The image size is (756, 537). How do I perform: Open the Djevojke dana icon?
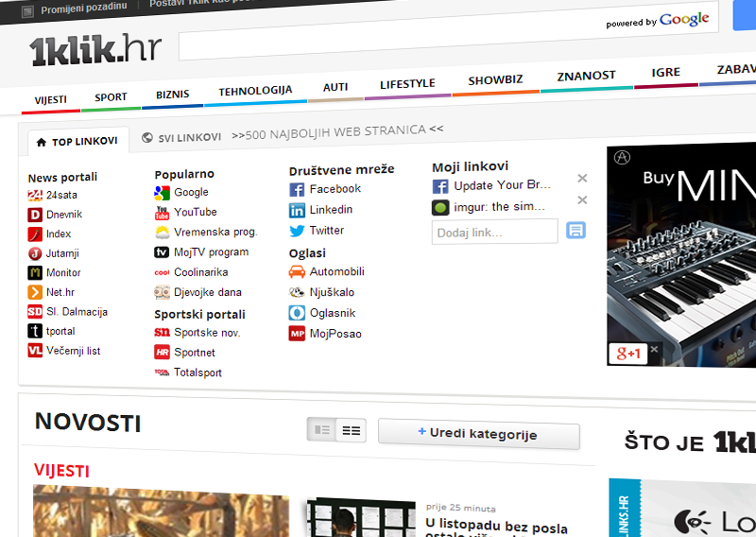(162, 292)
